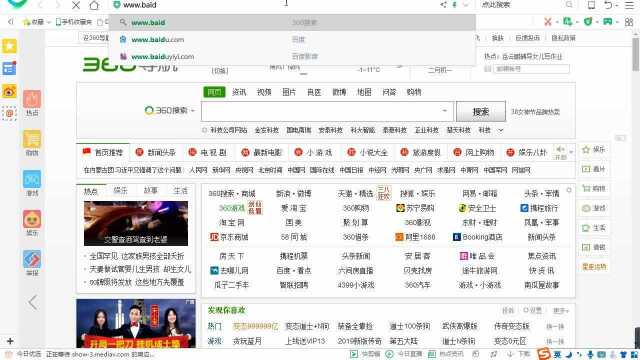Open the yellow star favorites sidebar icon
640x360 pixels.
pos(9,46)
